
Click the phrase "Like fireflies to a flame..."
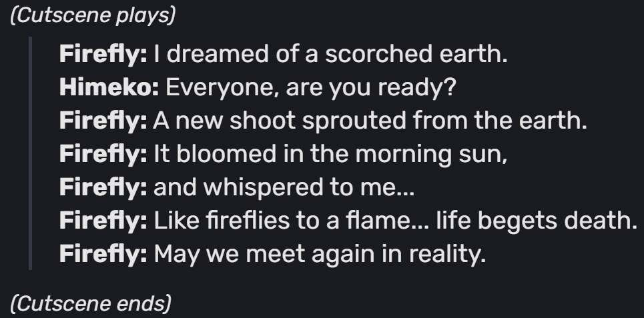[290, 224]
